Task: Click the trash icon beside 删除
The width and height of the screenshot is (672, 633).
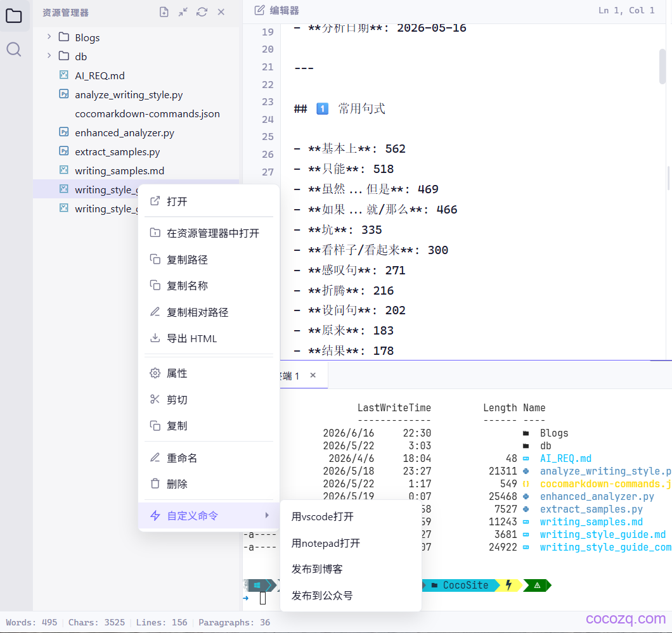Action: tap(155, 483)
